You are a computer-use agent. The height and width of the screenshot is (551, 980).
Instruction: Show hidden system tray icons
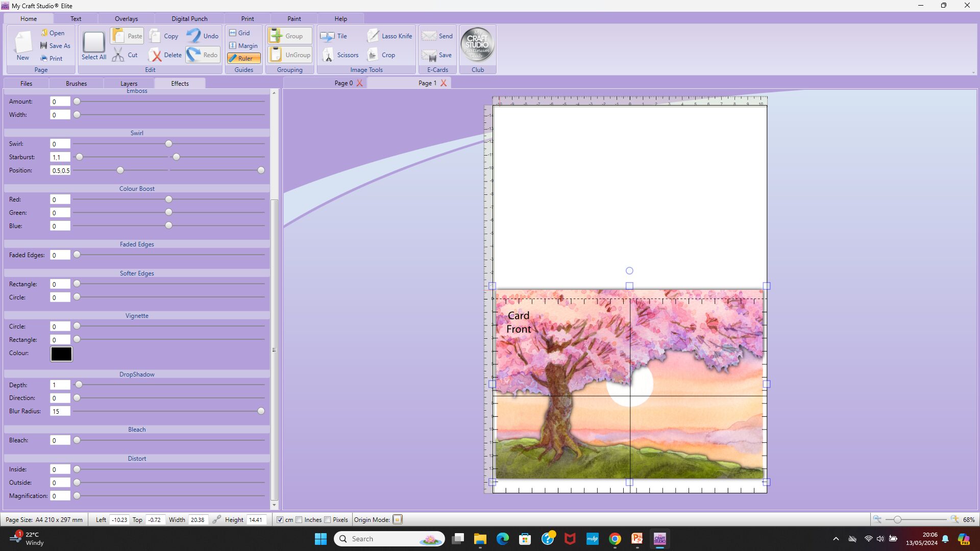click(836, 539)
